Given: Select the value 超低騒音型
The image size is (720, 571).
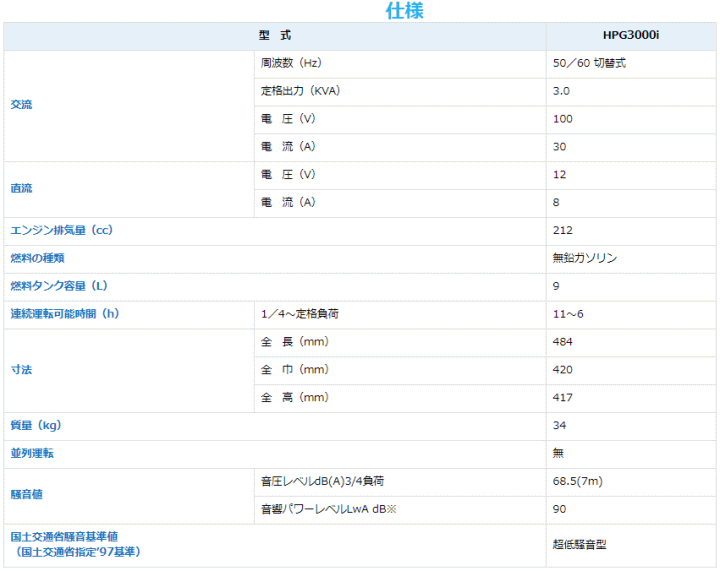Looking at the screenshot, I should pos(579,544).
